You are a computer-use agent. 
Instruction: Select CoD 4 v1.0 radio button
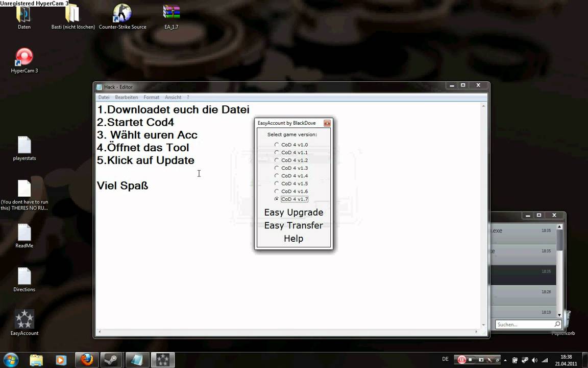point(276,145)
